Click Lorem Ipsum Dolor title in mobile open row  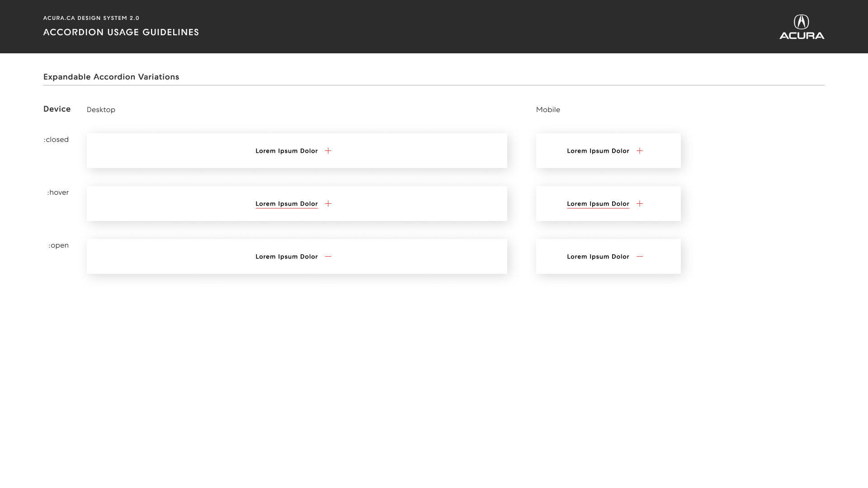click(598, 257)
